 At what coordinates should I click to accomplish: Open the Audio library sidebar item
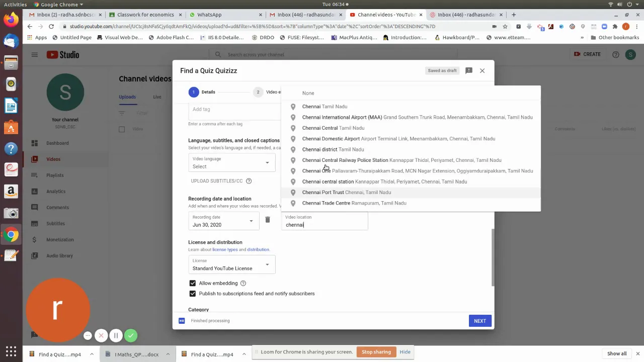[x=59, y=255]
